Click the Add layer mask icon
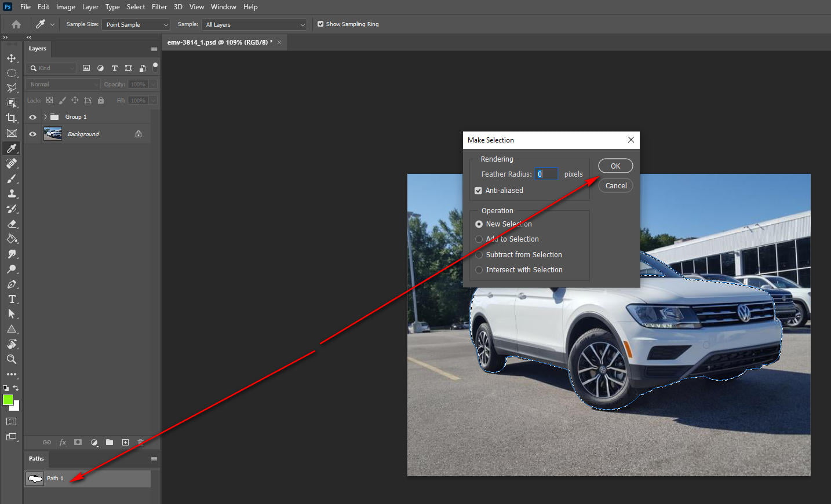 [78, 442]
